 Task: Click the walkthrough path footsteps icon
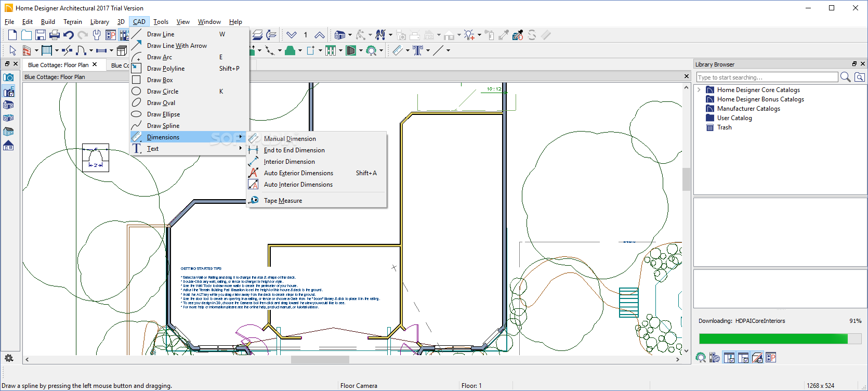point(380,35)
